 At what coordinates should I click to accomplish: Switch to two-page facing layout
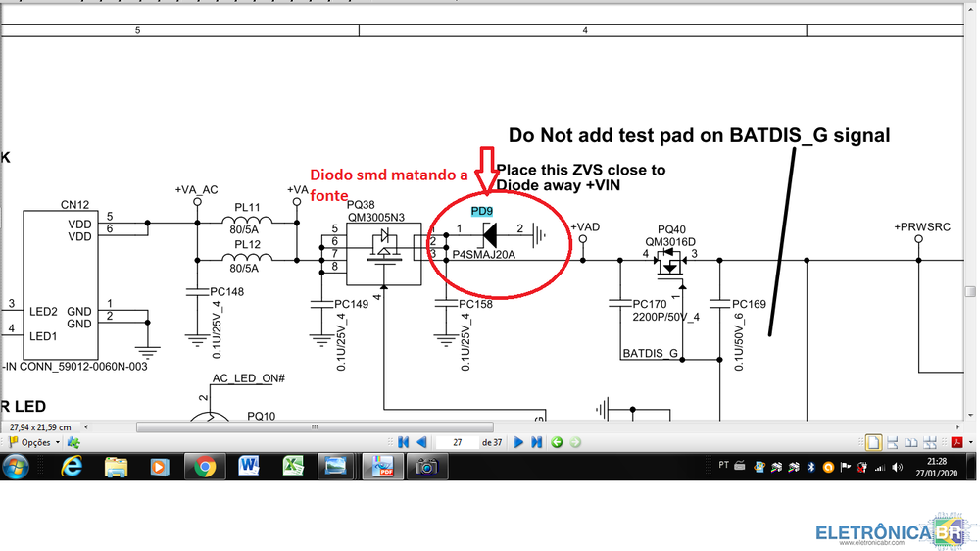910,442
